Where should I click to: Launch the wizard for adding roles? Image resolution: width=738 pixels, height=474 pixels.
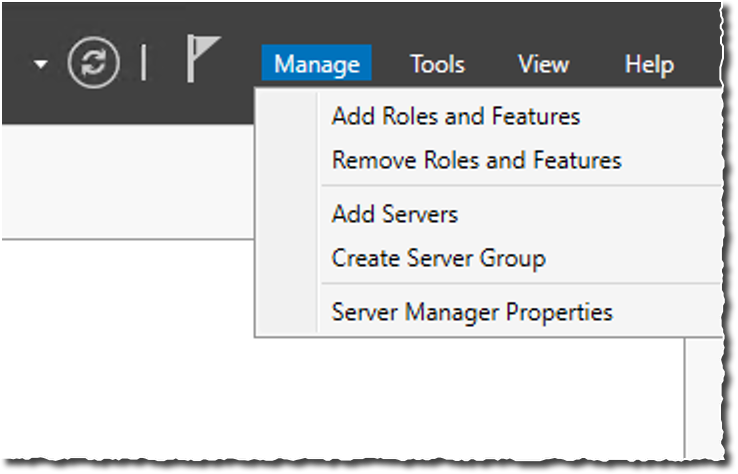point(455,116)
